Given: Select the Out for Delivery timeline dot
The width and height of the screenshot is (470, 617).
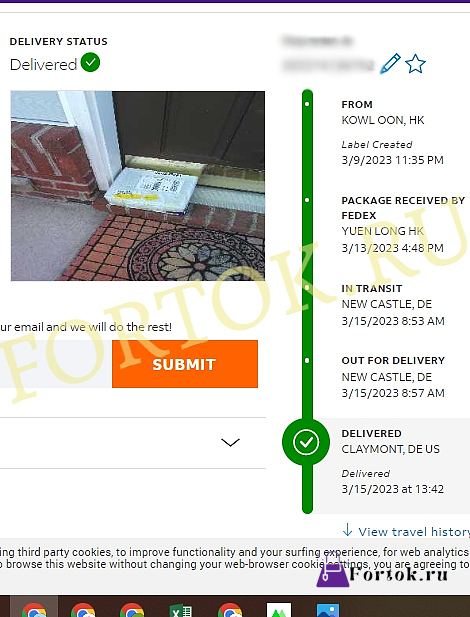Looking at the screenshot, I should (x=307, y=360).
